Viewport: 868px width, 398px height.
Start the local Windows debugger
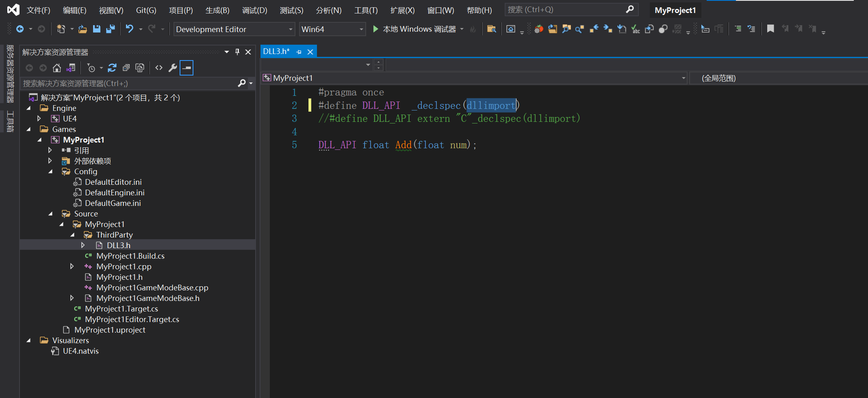coord(414,29)
